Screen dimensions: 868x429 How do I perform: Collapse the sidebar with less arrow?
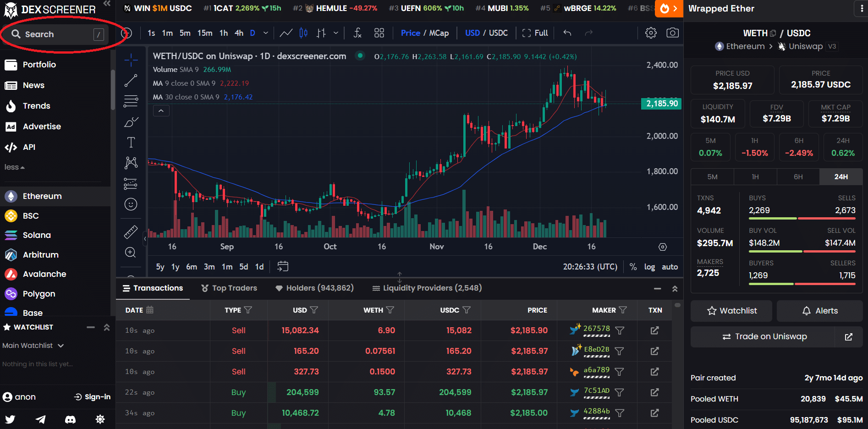tap(14, 167)
